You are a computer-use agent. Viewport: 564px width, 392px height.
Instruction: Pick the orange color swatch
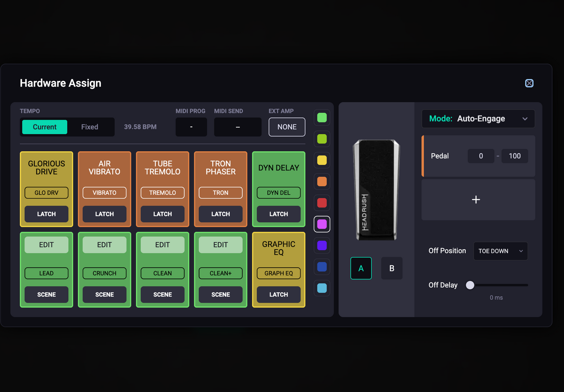pos(322,181)
